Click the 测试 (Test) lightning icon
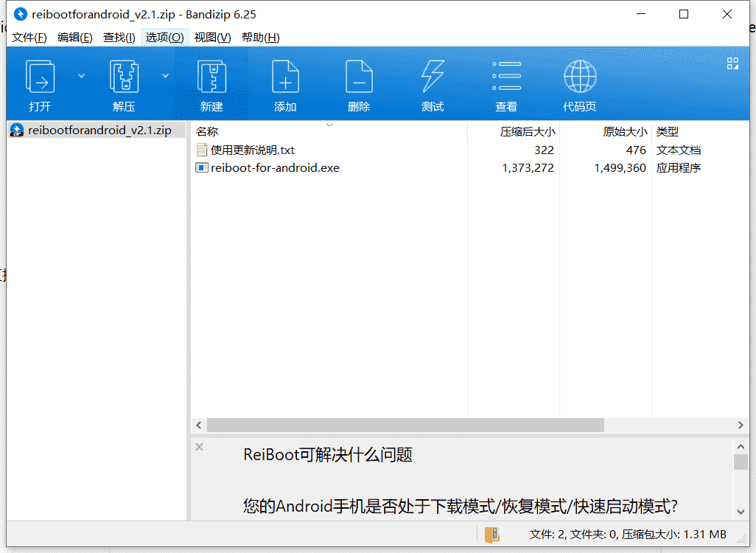 tap(433, 76)
